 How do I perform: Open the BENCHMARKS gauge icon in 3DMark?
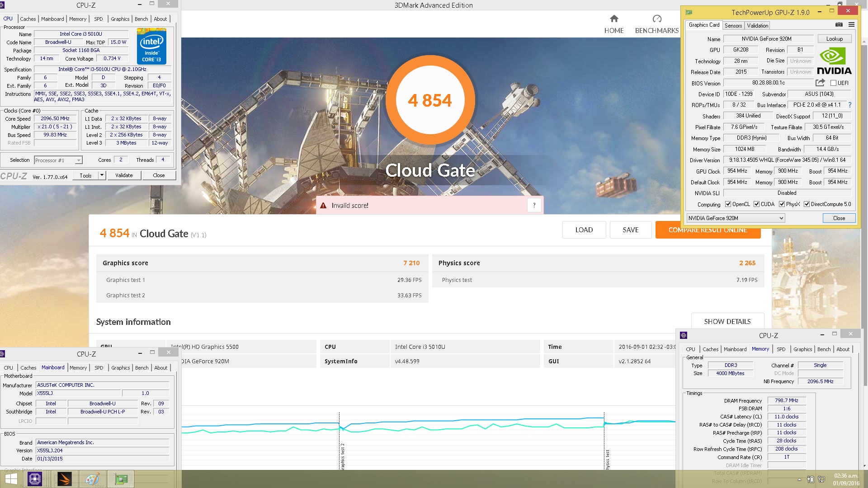pyautogui.click(x=657, y=19)
